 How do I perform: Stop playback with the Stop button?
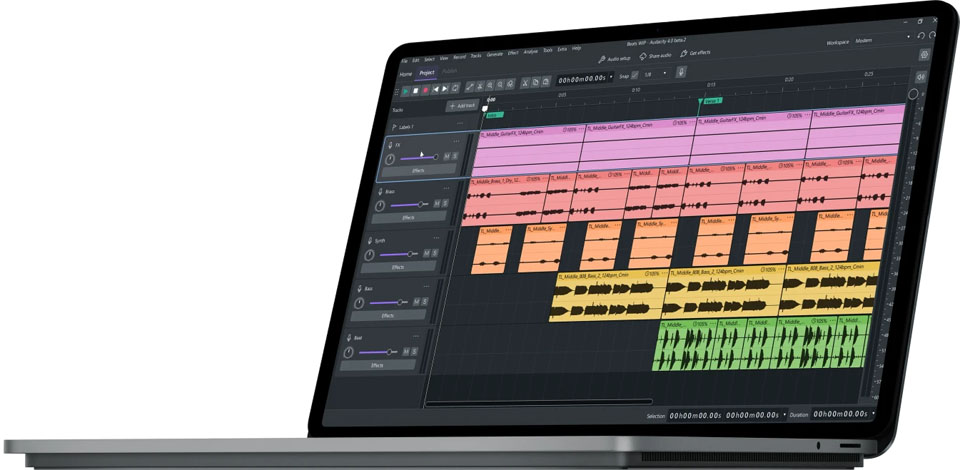[416, 90]
